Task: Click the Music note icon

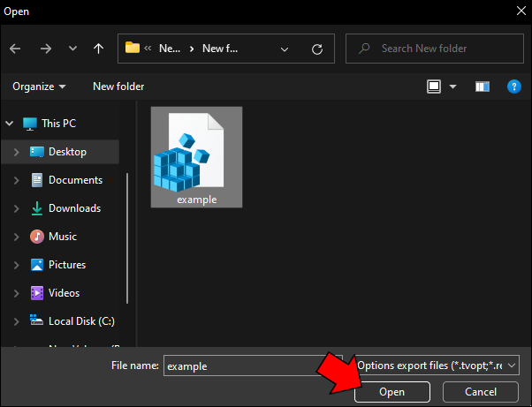Action: coord(36,237)
